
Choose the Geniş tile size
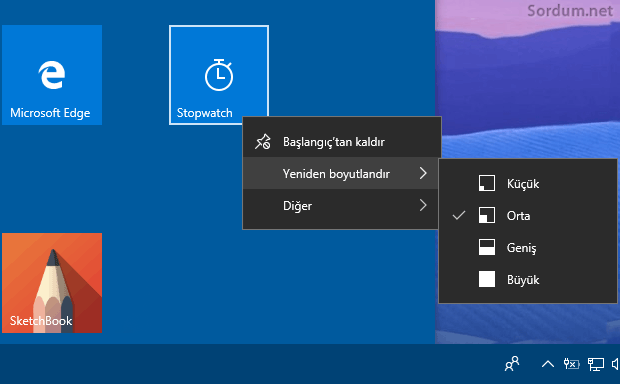pyautogui.click(x=528, y=248)
